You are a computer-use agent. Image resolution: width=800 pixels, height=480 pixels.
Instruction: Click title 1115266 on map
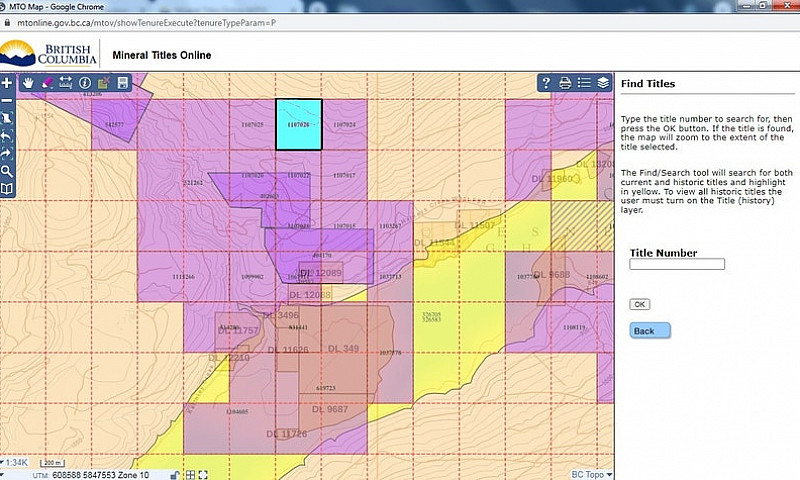[x=183, y=276]
